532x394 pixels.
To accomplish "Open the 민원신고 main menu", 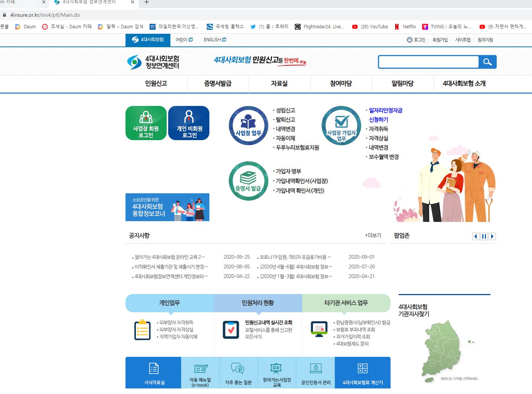I will click(156, 84).
